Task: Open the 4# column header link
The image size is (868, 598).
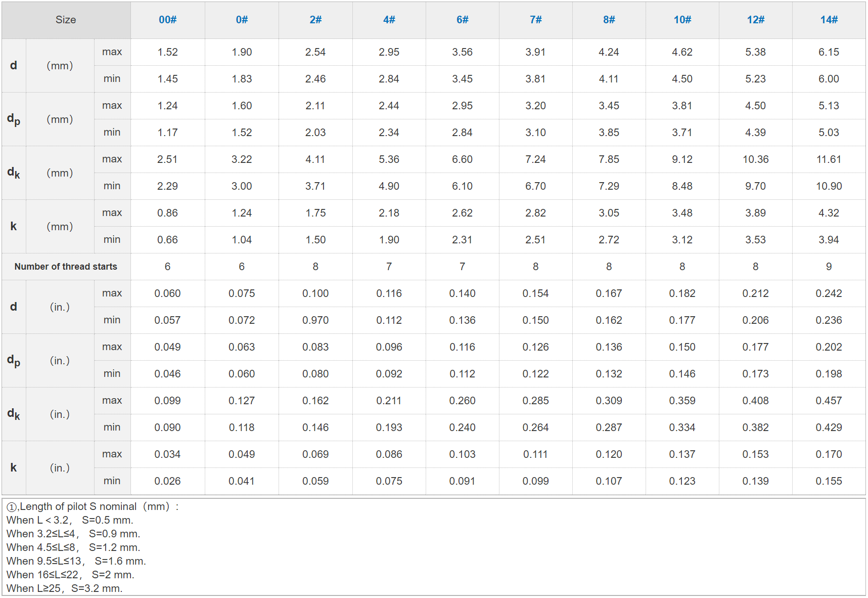Action: click(x=389, y=20)
